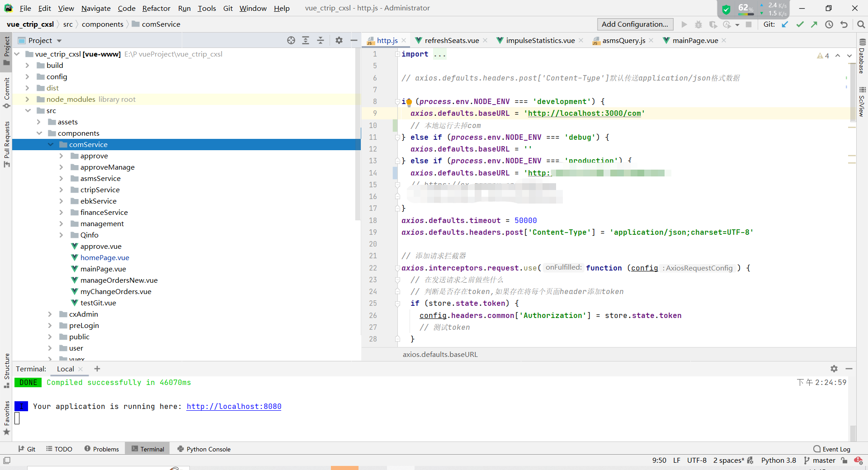868x470 pixels.
Task: Collapse the src folder
Action: click(28, 111)
